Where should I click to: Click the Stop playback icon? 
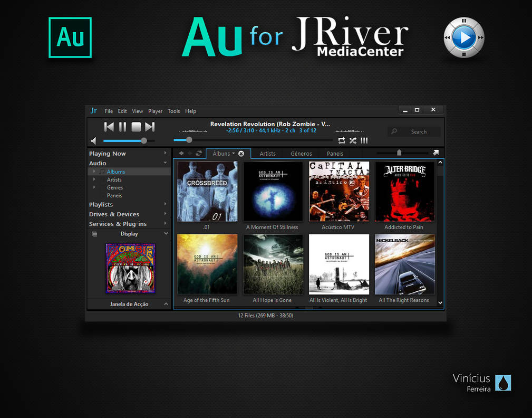(x=136, y=127)
